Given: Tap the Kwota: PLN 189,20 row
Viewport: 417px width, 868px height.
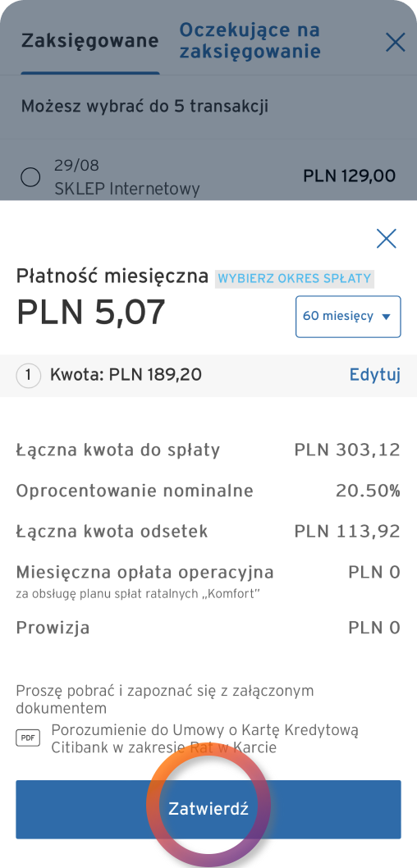Looking at the screenshot, I should click(x=208, y=375).
